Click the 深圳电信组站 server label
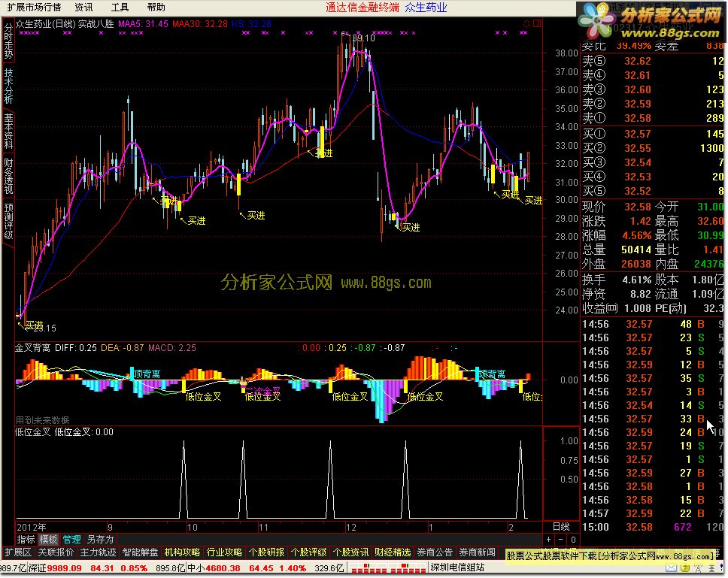Viewport: 728px width, 578px height. point(457,567)
